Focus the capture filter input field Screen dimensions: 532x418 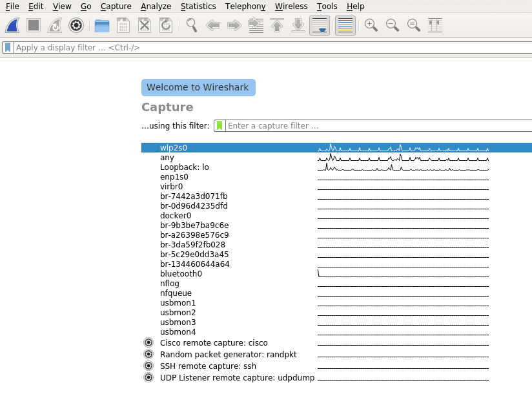[378, 125]
